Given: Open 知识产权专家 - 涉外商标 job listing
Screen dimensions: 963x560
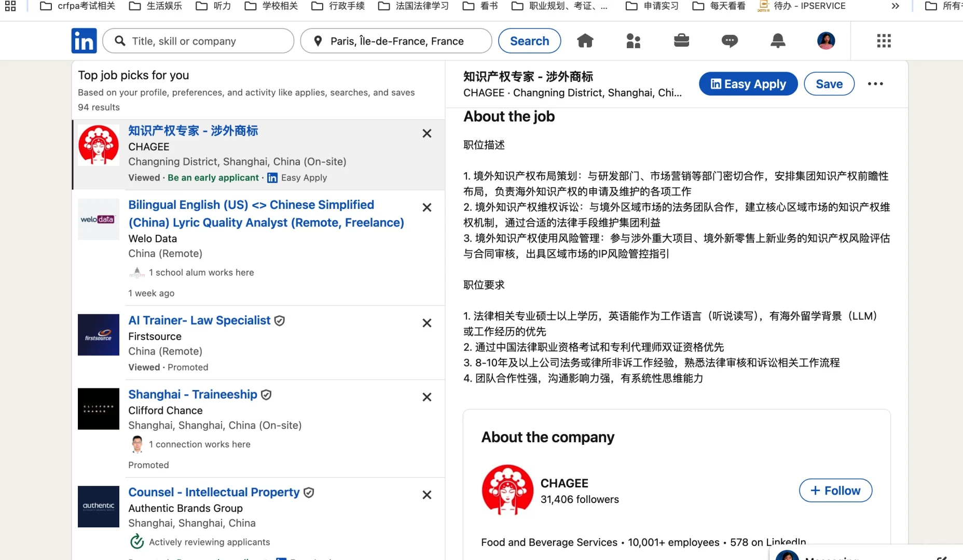Looking at the screenshot, I should tap(193, 131).
